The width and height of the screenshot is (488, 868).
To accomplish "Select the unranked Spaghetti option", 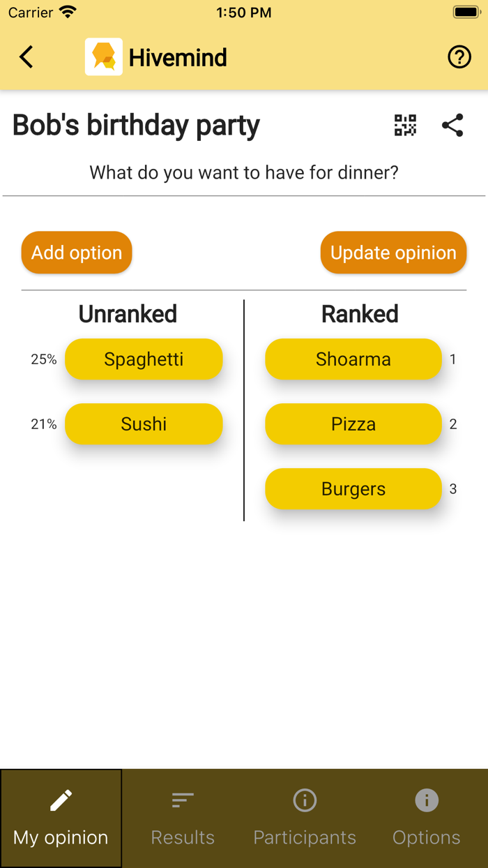I will tap(144, 359).
